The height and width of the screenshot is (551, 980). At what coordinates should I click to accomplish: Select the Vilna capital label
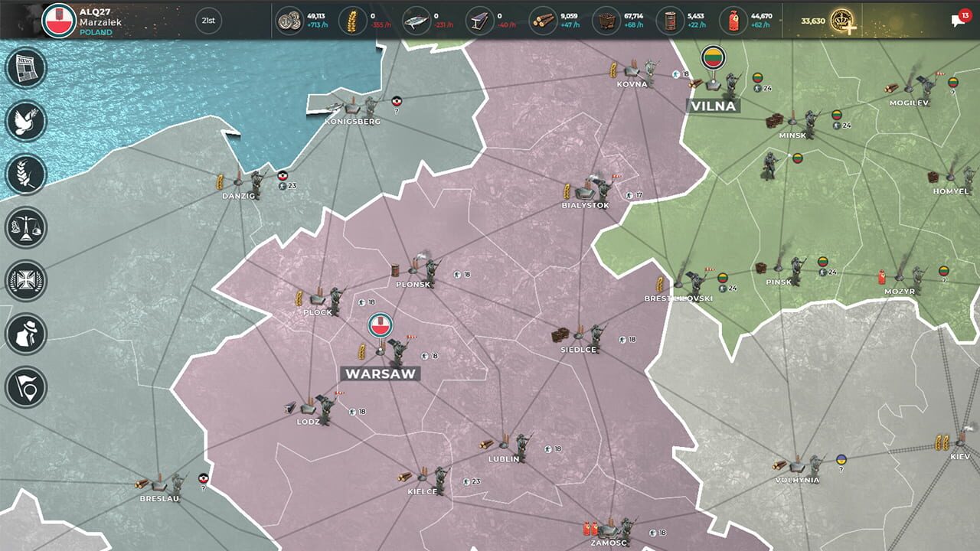click(x=715, y=106)
